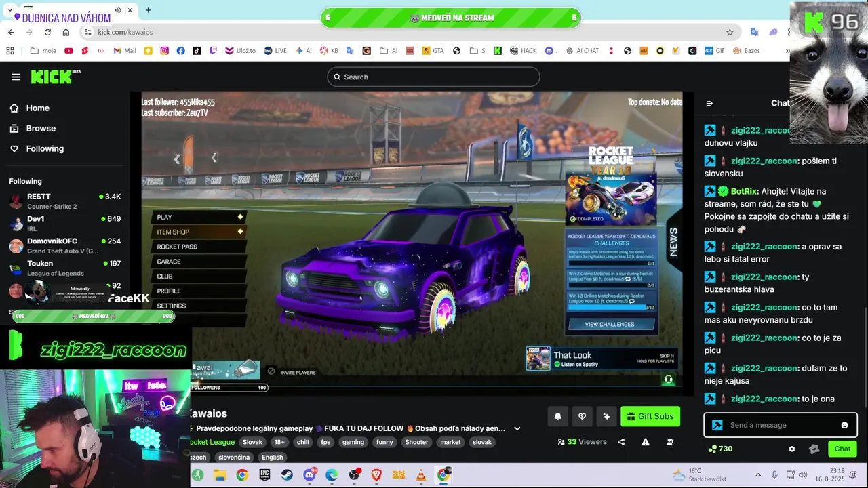Open Dev1 channel in Following list

coord(65,224)
